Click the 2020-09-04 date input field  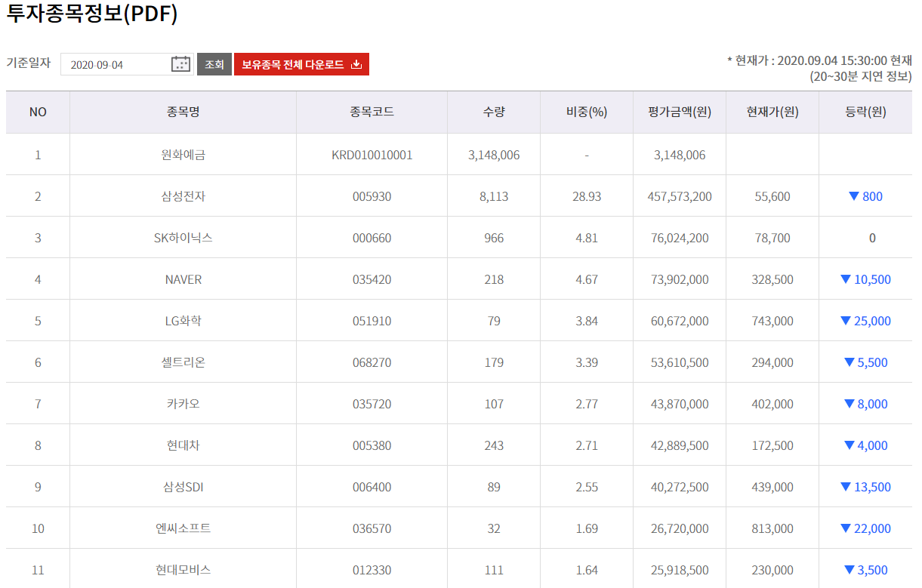[x=127, y=64]
